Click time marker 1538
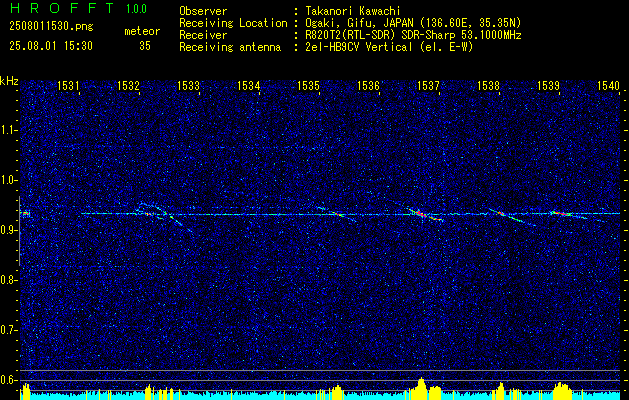The width and height of the screenshot is (629, 400). pos(488,85)
